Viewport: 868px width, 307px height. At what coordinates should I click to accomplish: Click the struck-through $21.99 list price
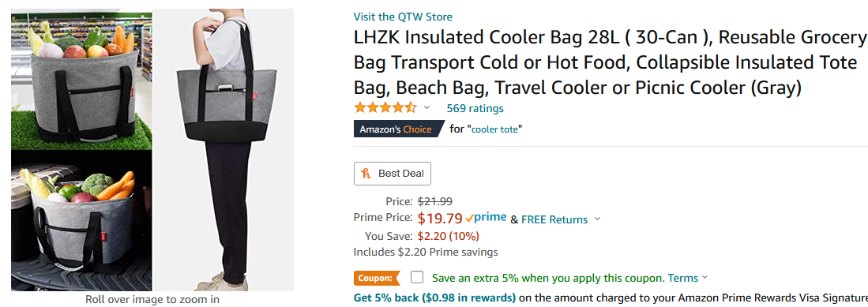click(435, 201)
